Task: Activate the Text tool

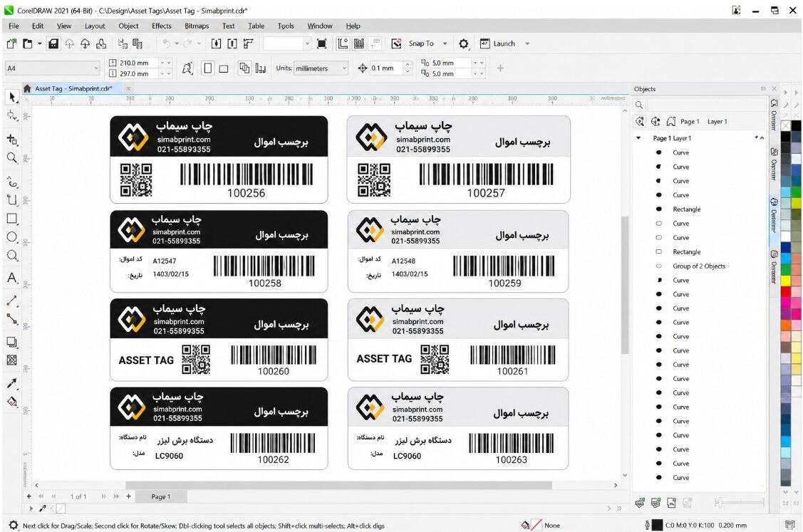Action: click(x=12, y=278)
